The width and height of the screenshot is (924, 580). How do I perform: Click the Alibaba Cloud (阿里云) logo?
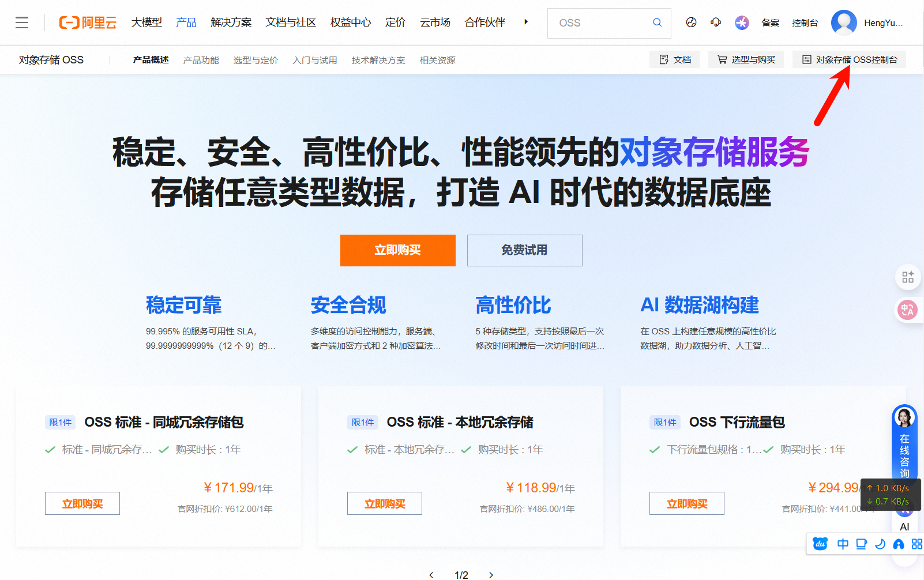[88, 22]
